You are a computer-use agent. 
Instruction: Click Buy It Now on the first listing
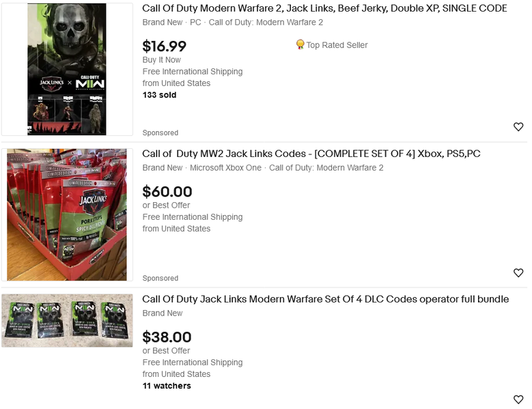pyautogui.click(x=162, y=60)
